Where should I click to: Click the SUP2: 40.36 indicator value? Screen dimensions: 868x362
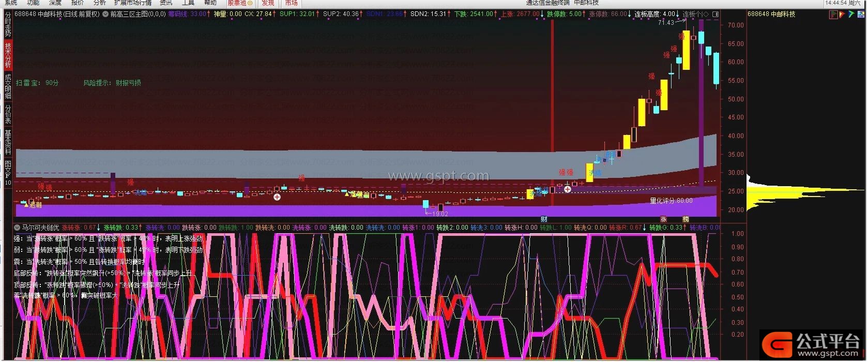341,14
